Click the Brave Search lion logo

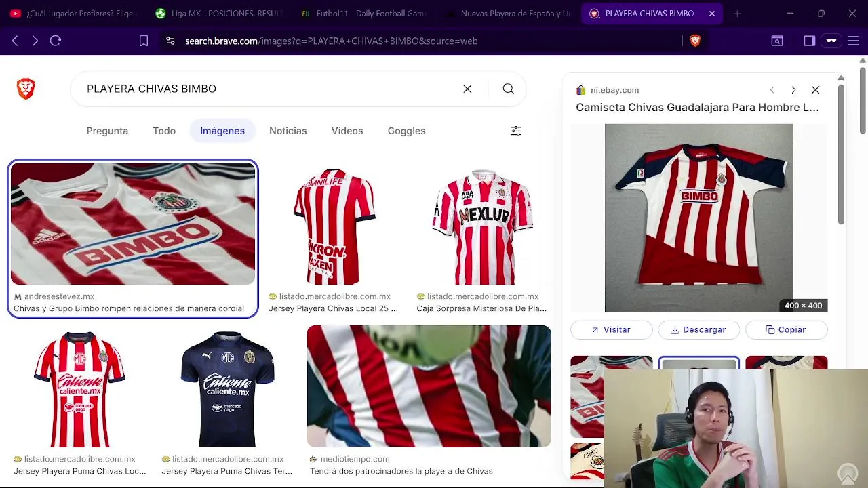[26, 89]
